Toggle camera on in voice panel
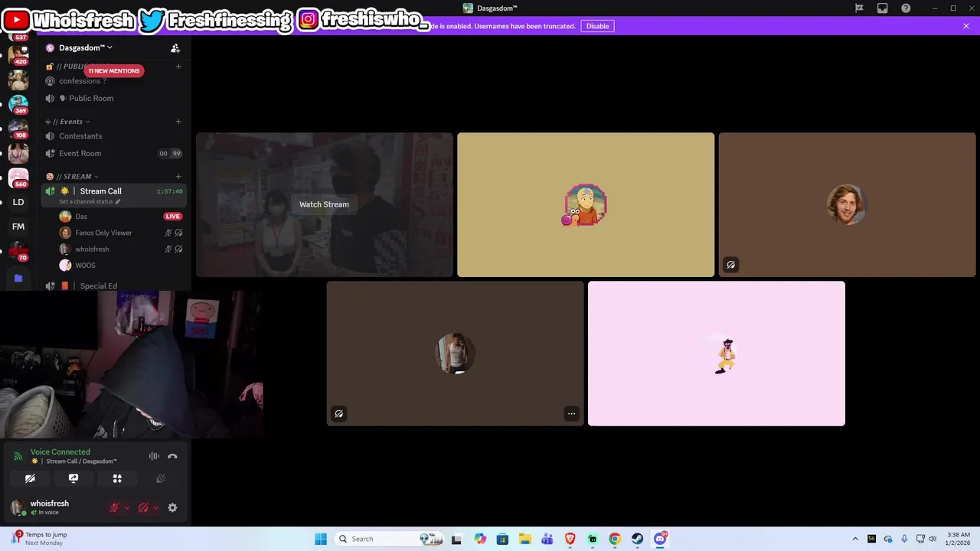This screenshot has width=980, height=551. (30, 478)
